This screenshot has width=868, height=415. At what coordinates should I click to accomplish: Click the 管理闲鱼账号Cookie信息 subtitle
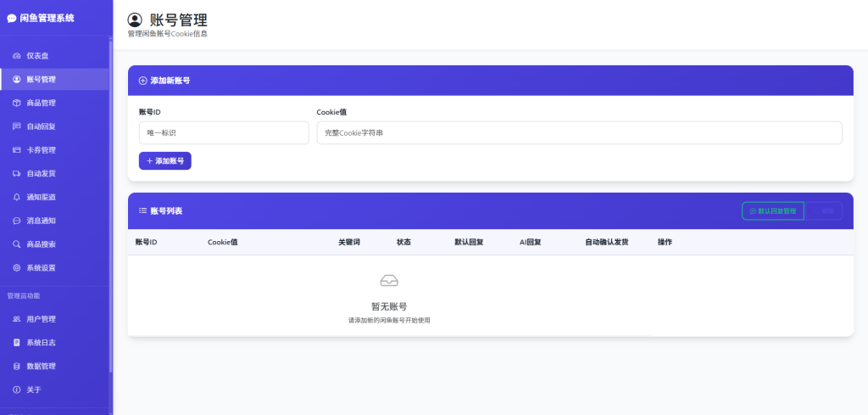(168, 34)
